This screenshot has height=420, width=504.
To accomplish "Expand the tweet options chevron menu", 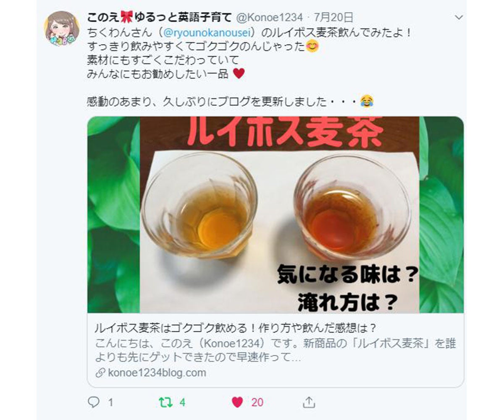I will coord(459,18).
